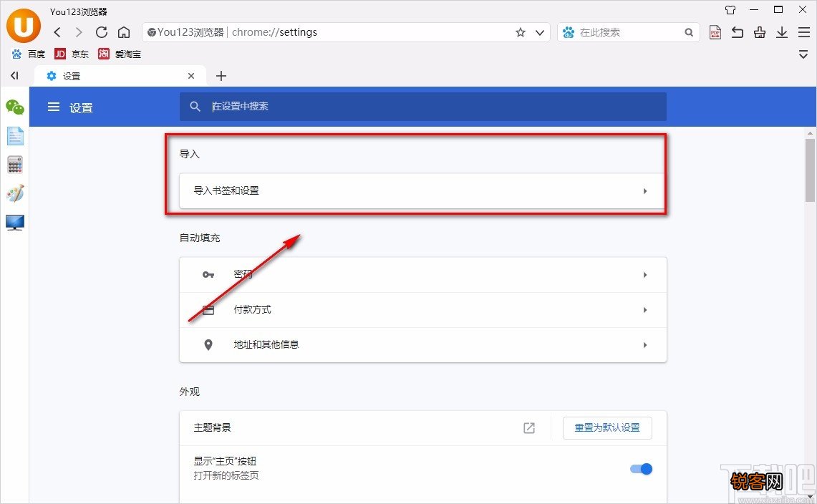Select the calculator tool in the sidebar
The width and height of the screenshot is (817, 504).
click(x=15, y=164)
